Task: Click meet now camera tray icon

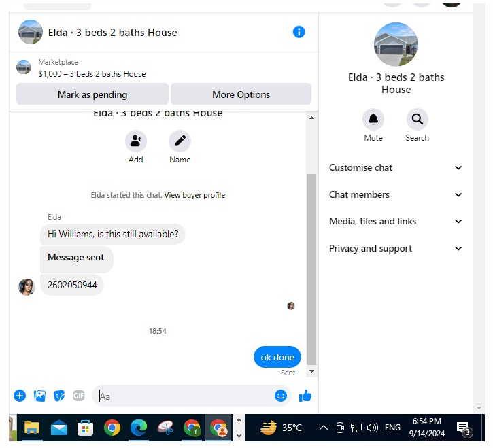Action: 340,428
